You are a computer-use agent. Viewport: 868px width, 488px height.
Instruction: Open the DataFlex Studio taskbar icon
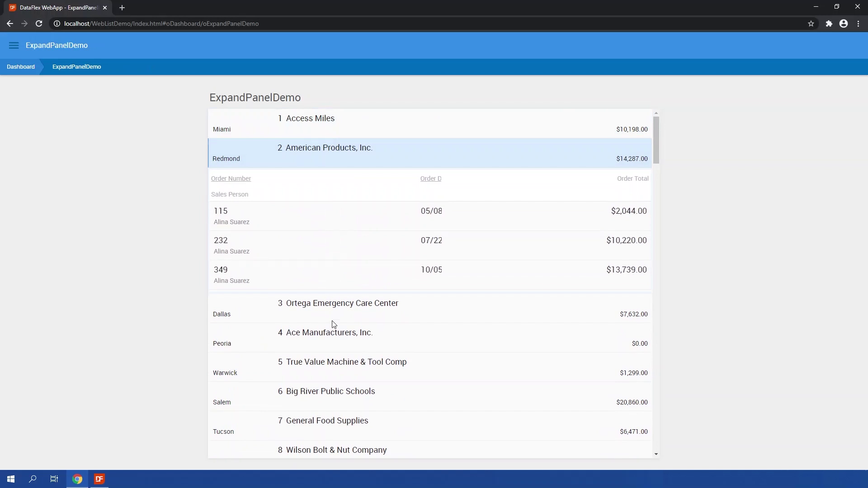click(x=99, y=479)
